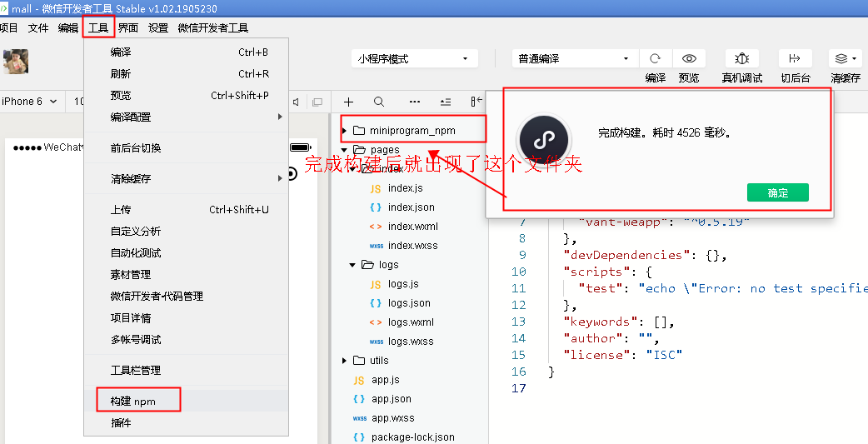Open app.js file

(386, 380)
